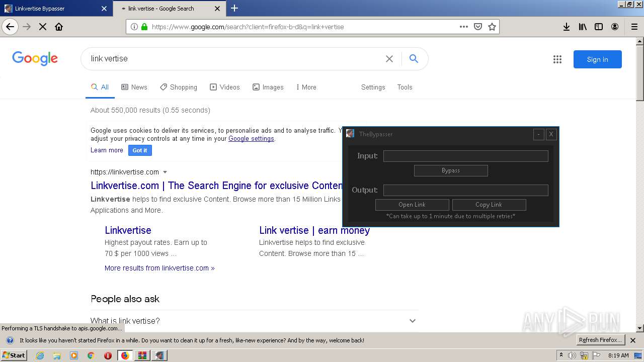
Task: Click Open Link in TheBypasser
Action: (412, 205)
